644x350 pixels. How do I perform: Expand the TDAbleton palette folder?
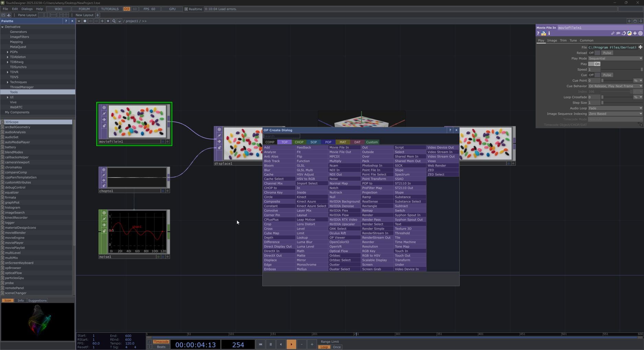coord(8,57)
